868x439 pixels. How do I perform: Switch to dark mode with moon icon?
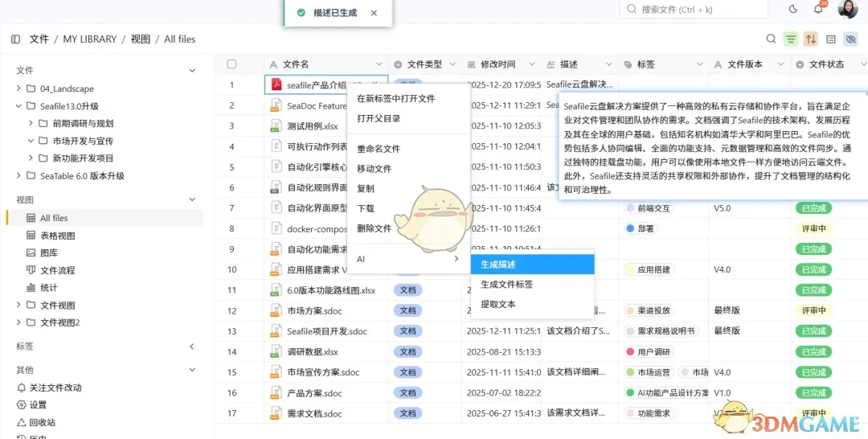[793, 10]
